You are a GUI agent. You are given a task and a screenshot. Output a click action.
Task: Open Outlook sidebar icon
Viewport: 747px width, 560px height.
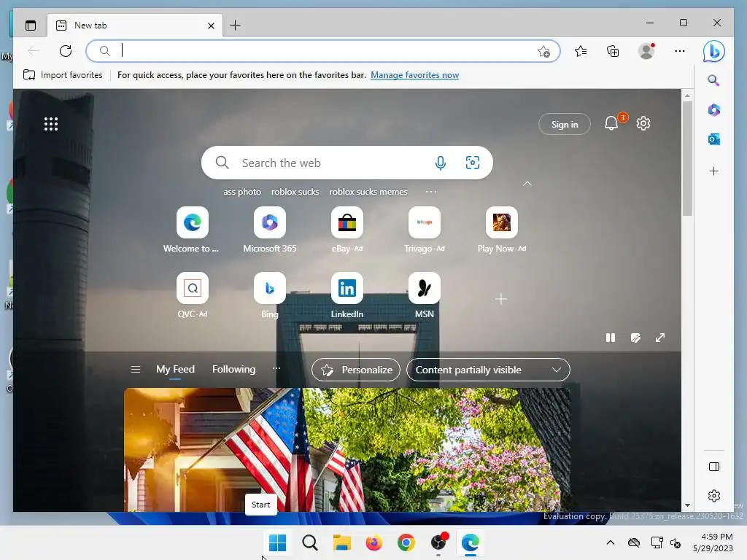click(713, 139)
